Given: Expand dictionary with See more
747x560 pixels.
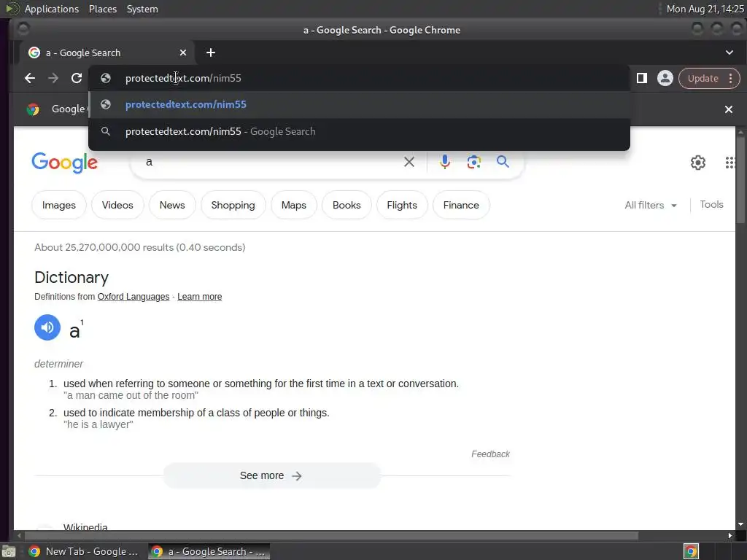Looking at the screenshot, I should (271, 475).
